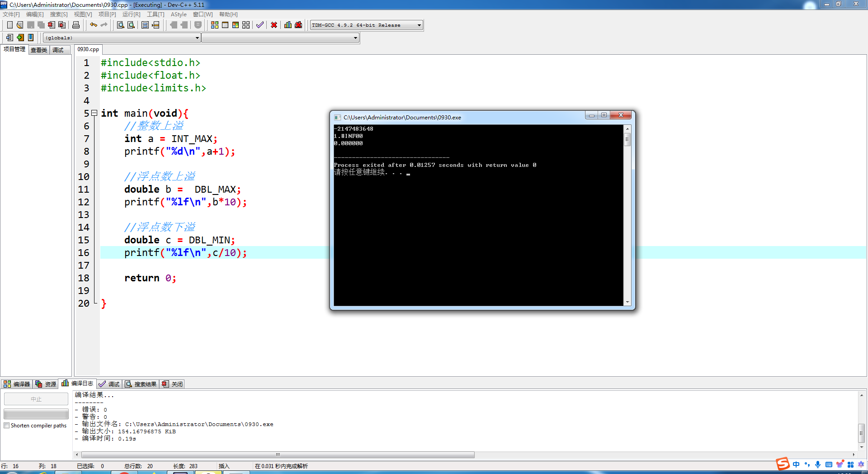The height and width of the screenshot is (474, 868).
Task: Expand the (globals) scope dropdown
Action: coord(122,38)
